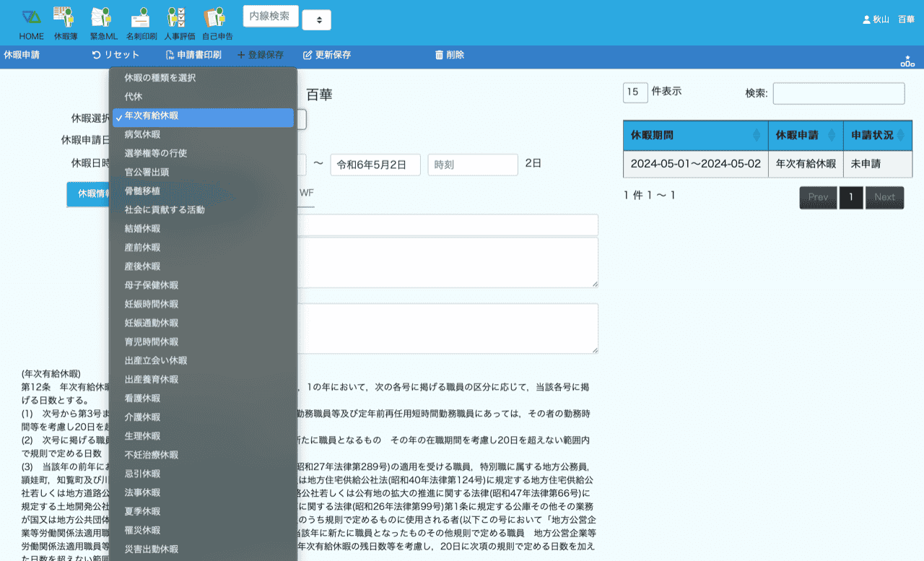This screenshot has width=924, height=561.
Task: Click the 秋山 百華 user profile icon
Action: click(866, 20)
